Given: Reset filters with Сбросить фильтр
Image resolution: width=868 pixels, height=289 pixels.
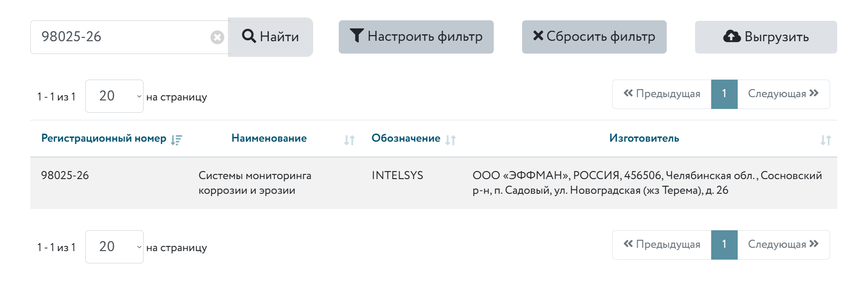Looking at the screenshot, I should (x=594, y=37).
